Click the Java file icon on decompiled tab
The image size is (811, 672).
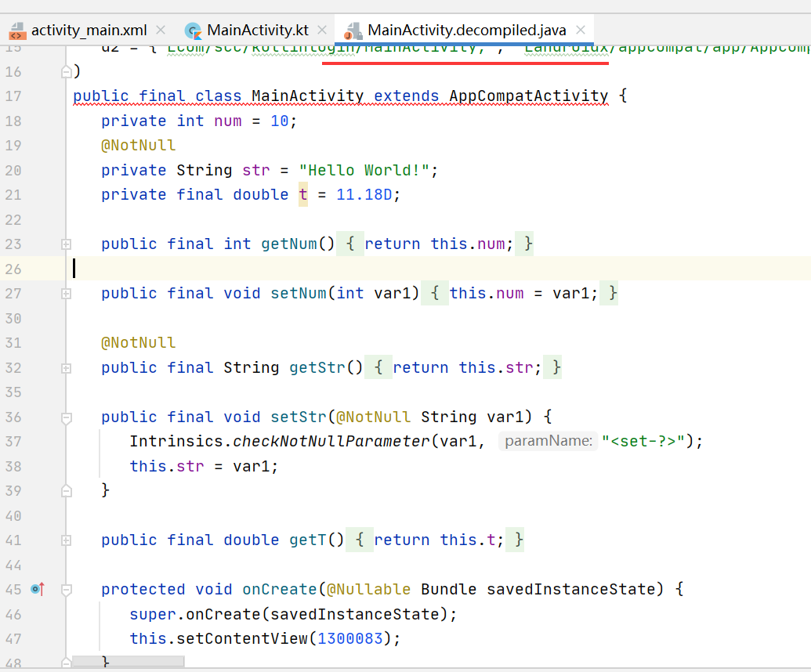click(353, 31)
